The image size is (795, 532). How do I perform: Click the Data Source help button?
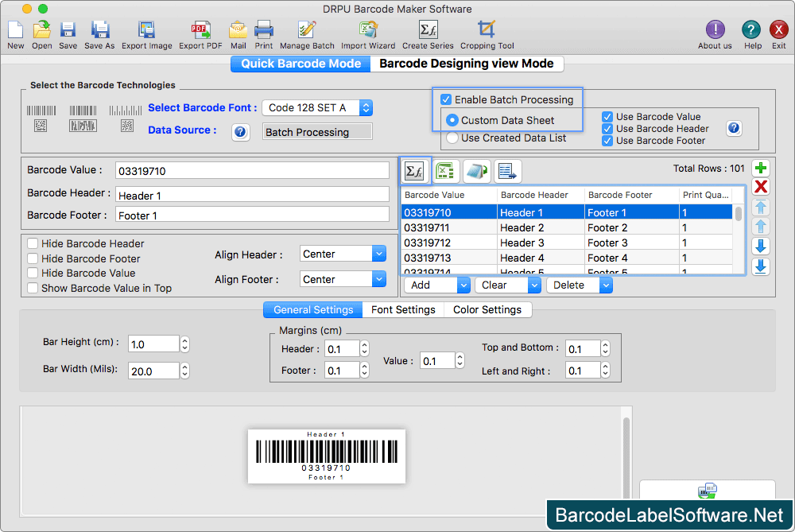pyautogui.click(x=241, y=132)
